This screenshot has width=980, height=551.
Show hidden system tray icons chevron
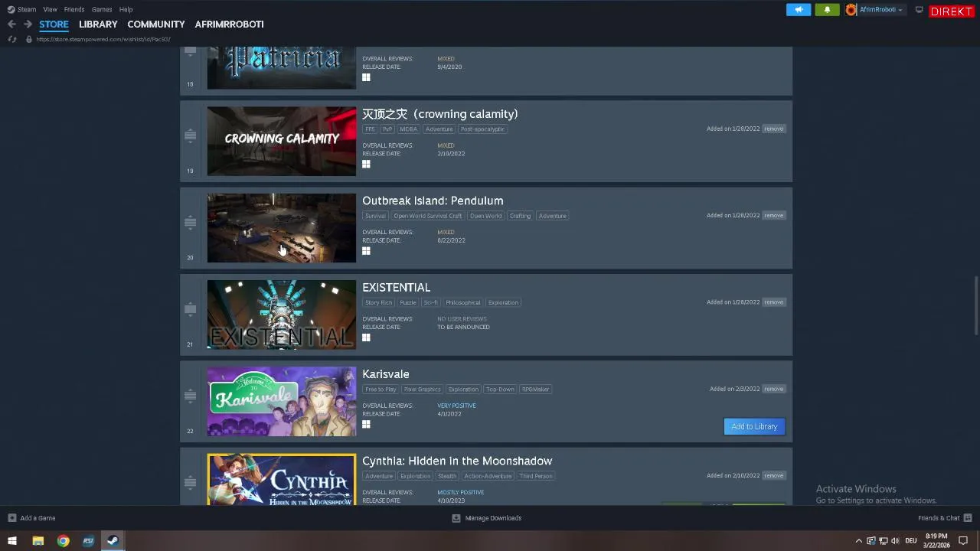[x=858, y=541]
